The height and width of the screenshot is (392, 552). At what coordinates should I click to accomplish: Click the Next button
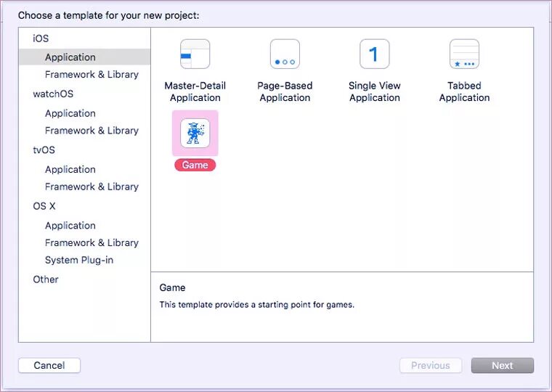click(x=503, y=365)
